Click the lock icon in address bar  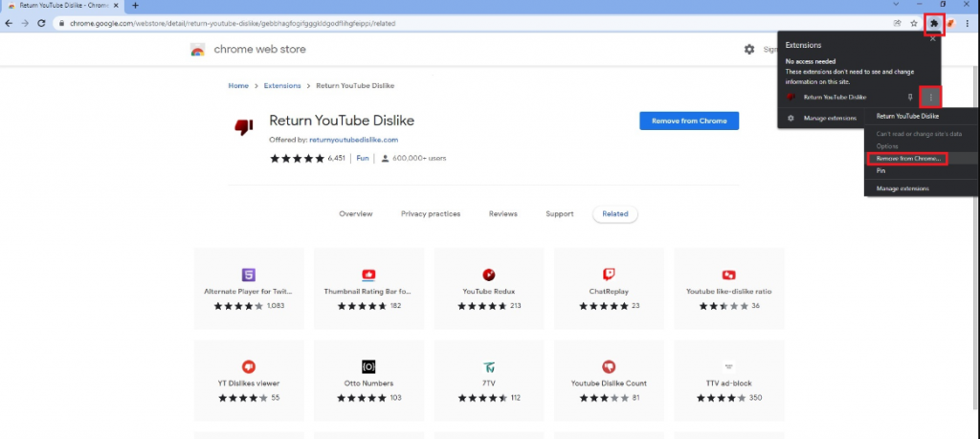pos(62,23)
